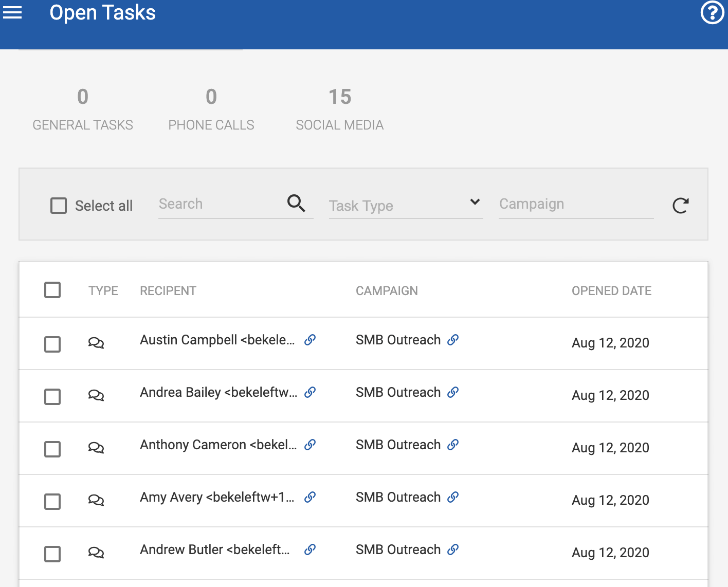Image resolution: width=728 pixels, height=587 pixels.
Task: Click the Opened Date column header
Action: coord(611,291)
